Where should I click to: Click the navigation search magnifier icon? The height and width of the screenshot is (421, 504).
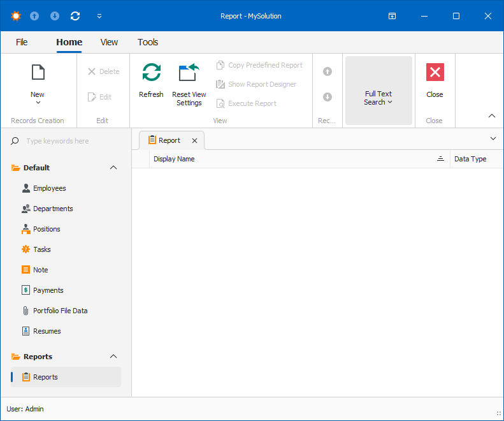(15, 141)
